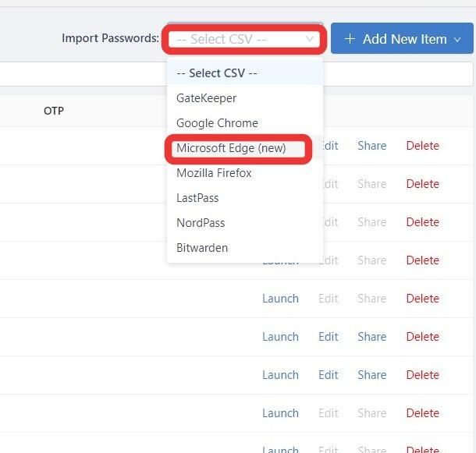Choose the -- Select CSV -- placeholder option
Screen dimensions: 476x453
pos(245,73)
